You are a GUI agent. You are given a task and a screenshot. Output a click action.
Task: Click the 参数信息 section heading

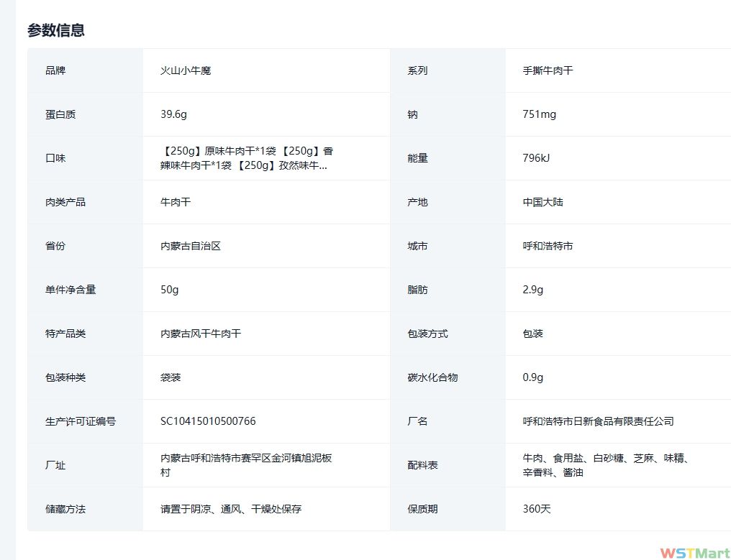coord(56,30)
